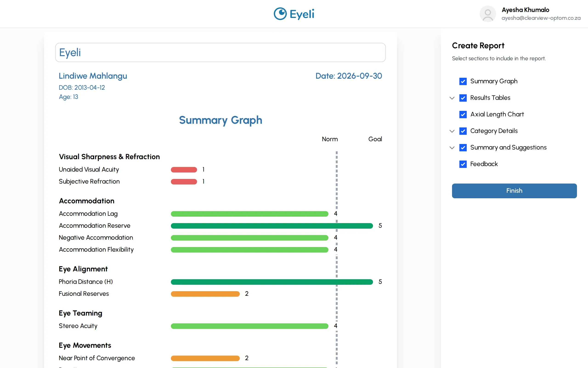Viewport: 588px width, 368px height.
Task: Disable the Summary and Suggestions checkbox
Action: click(x=463, y=147)
